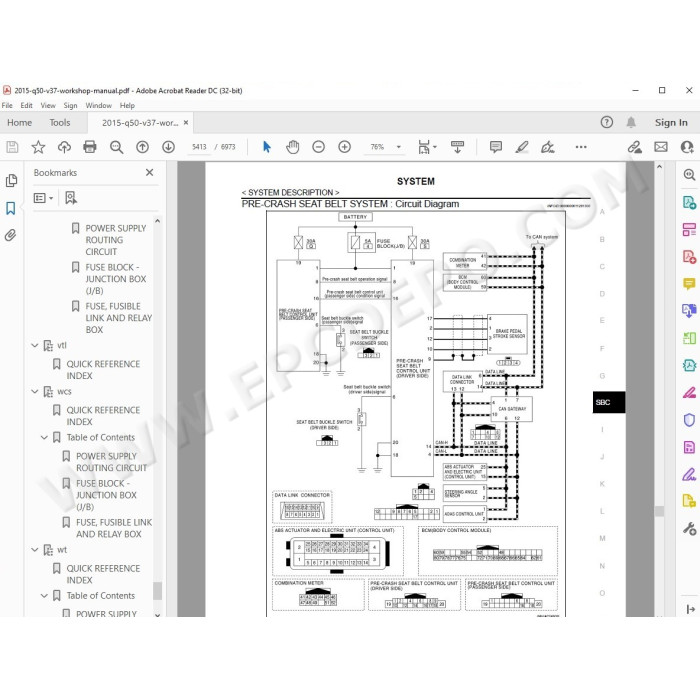700x700 pixels.
Task: Open vtl QUICK REFERENCE INDEX bookmark
Action: point(103,370)
